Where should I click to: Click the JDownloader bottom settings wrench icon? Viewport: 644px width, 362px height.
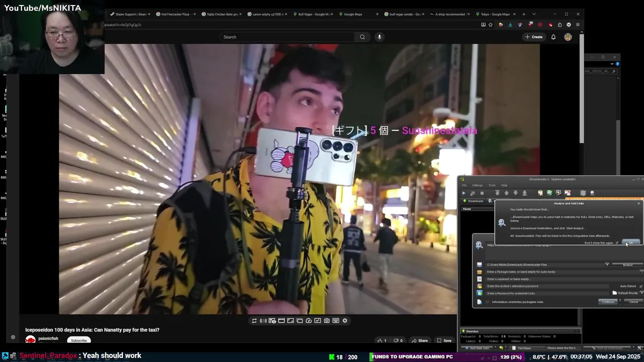pos(639,348)
